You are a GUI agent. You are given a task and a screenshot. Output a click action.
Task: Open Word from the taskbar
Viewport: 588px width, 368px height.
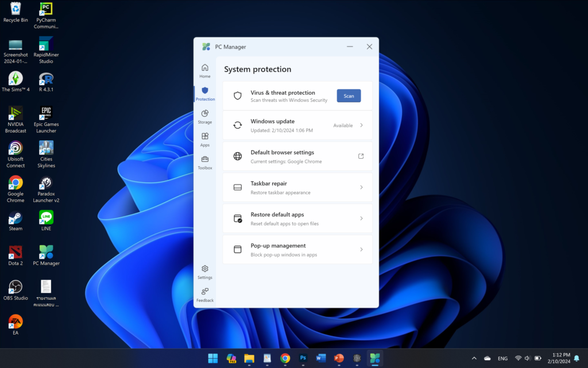(x=321, y=359)
